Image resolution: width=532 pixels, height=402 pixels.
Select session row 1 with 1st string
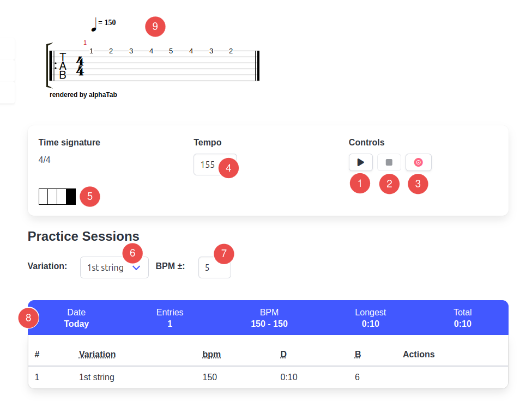coord(268,377)
